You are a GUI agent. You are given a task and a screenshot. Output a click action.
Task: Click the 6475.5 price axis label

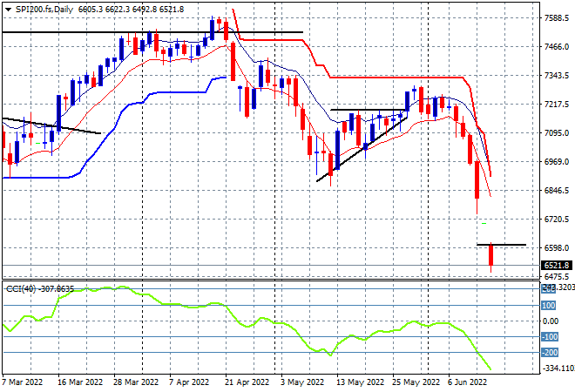tap(557, 276)
